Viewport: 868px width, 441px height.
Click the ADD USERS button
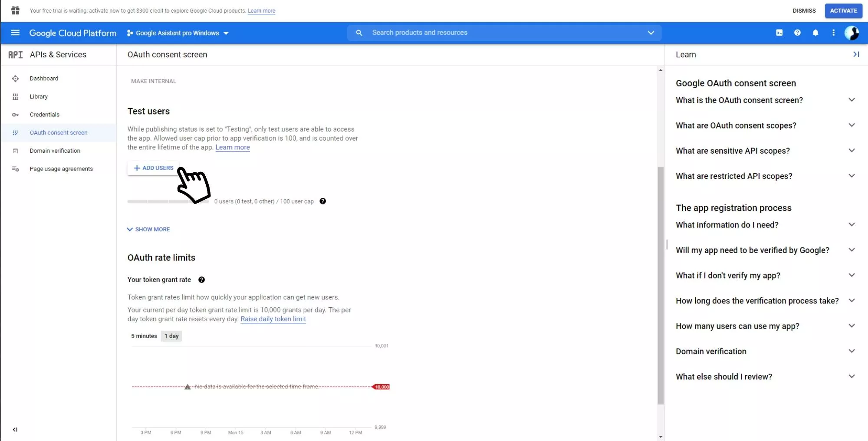(x=153, y=168)
